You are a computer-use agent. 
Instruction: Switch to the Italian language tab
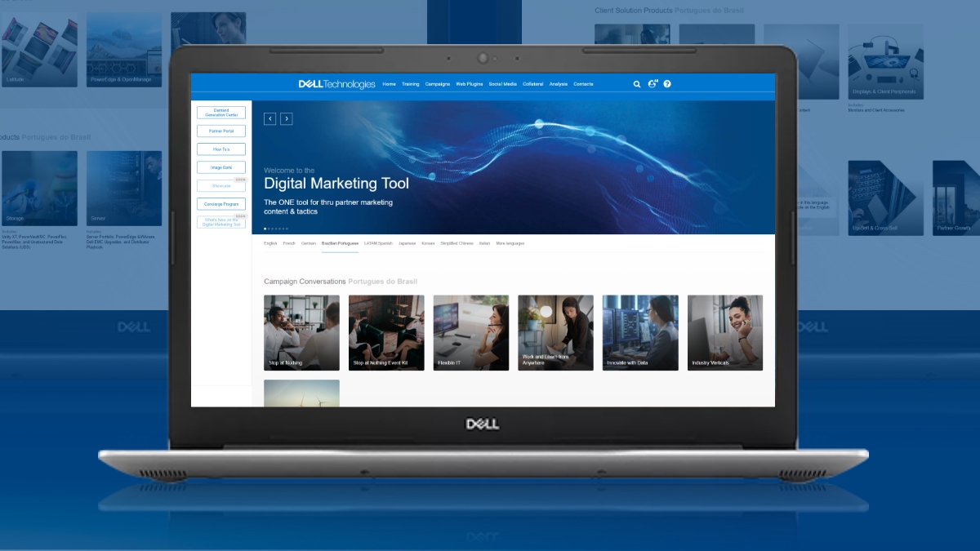point(485,243)
